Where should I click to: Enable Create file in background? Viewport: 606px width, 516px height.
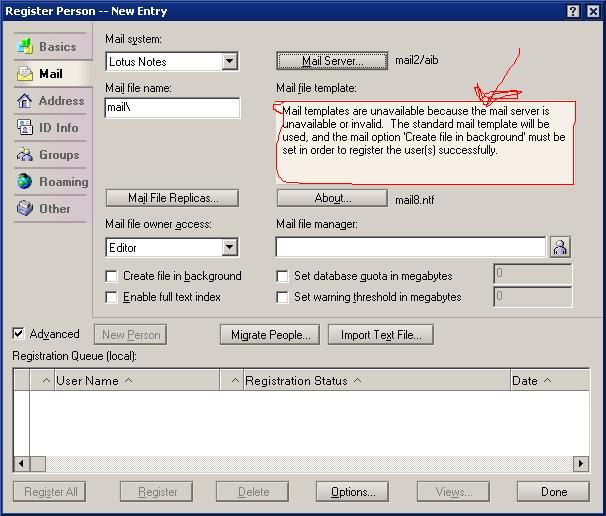(111, 276)
